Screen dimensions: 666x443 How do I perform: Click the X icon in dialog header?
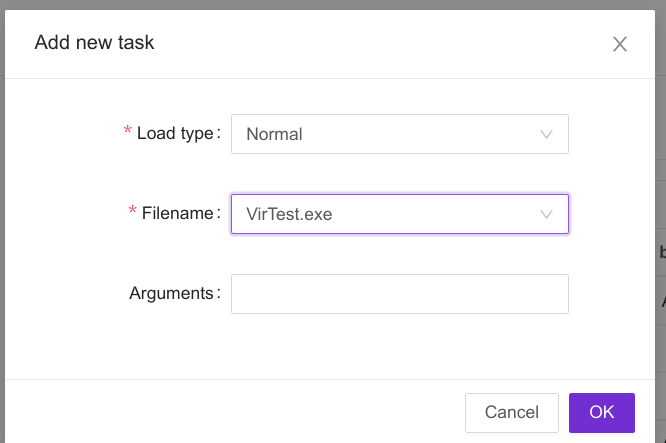coord(620,44)
